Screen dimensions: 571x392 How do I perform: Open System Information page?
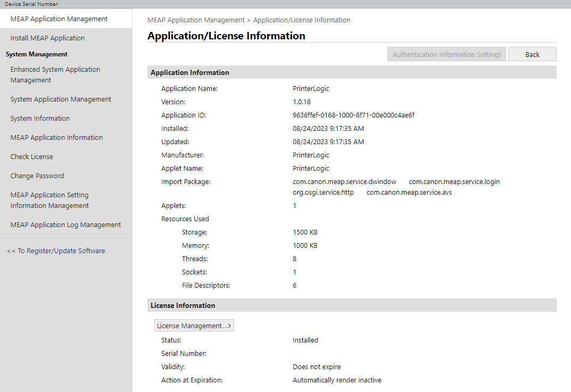click(x=40, y=118)
